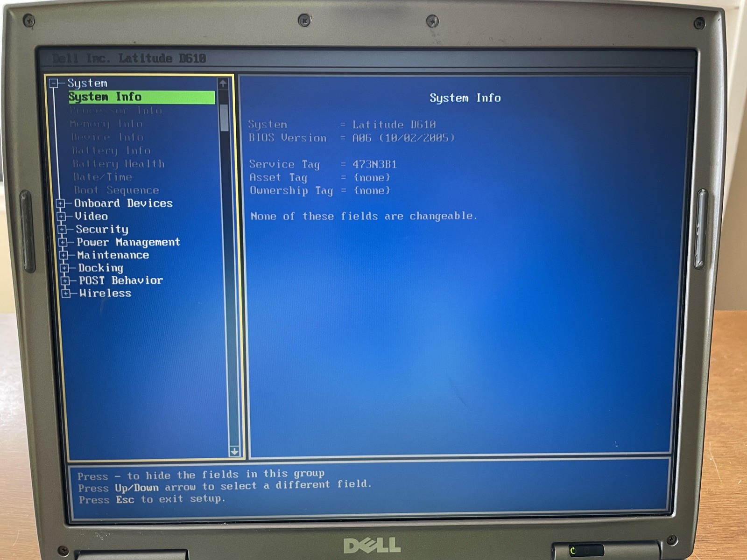Click the Onboard Devices label
The width and height of the screenshot is (747, 560).
click(x=123, y=203)
